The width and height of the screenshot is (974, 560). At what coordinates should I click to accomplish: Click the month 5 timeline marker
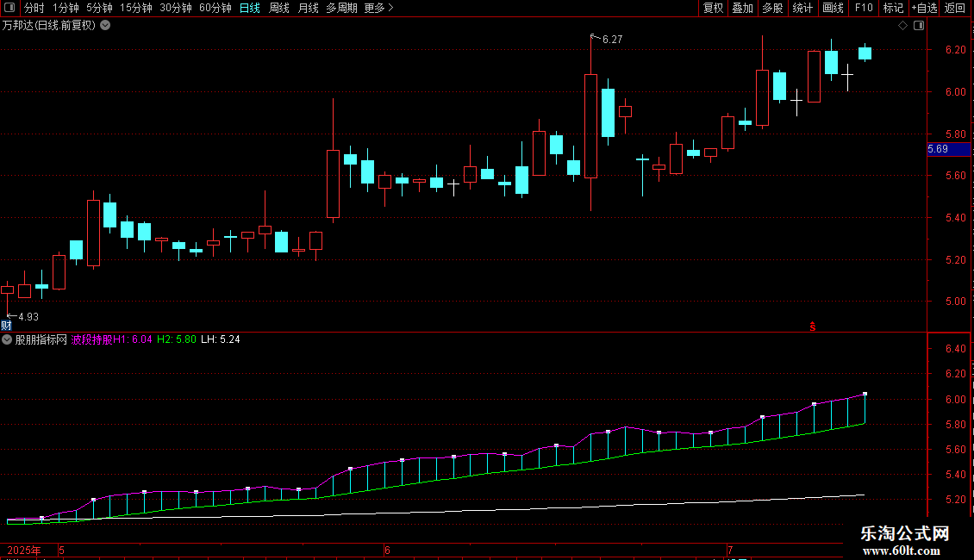[x=61, y=551]
